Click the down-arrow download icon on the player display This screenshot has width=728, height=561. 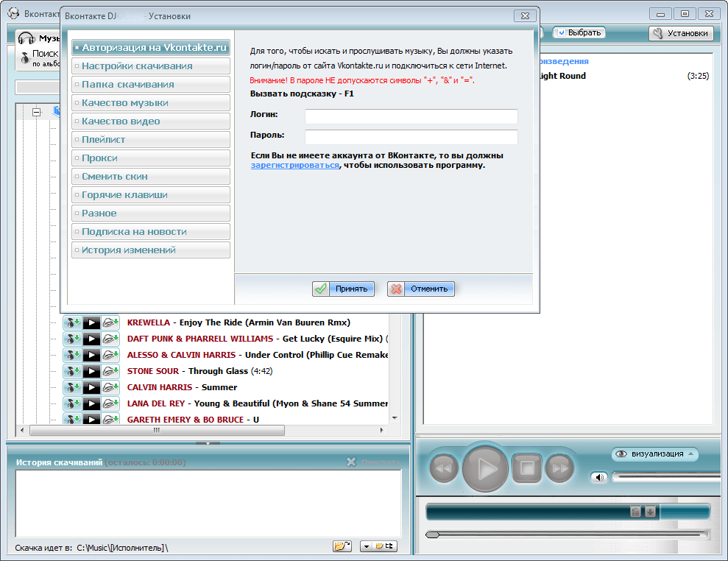(x=651, y=512)
